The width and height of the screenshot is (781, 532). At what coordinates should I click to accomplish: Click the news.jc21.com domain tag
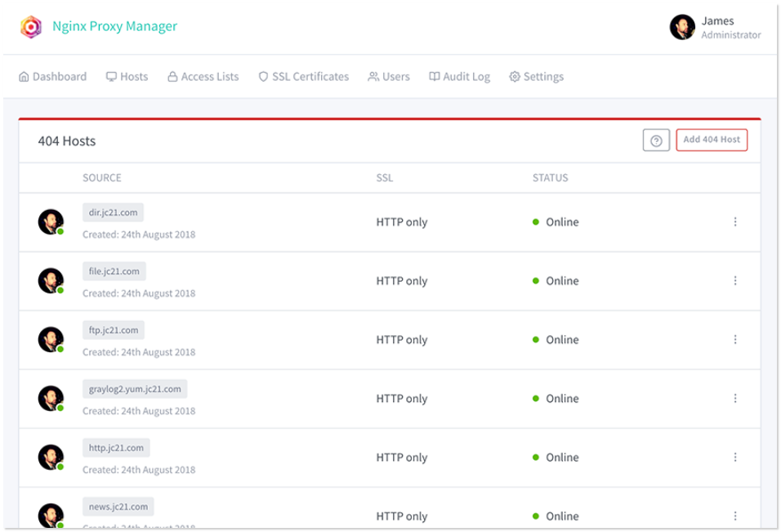click(x=118, y=507)
